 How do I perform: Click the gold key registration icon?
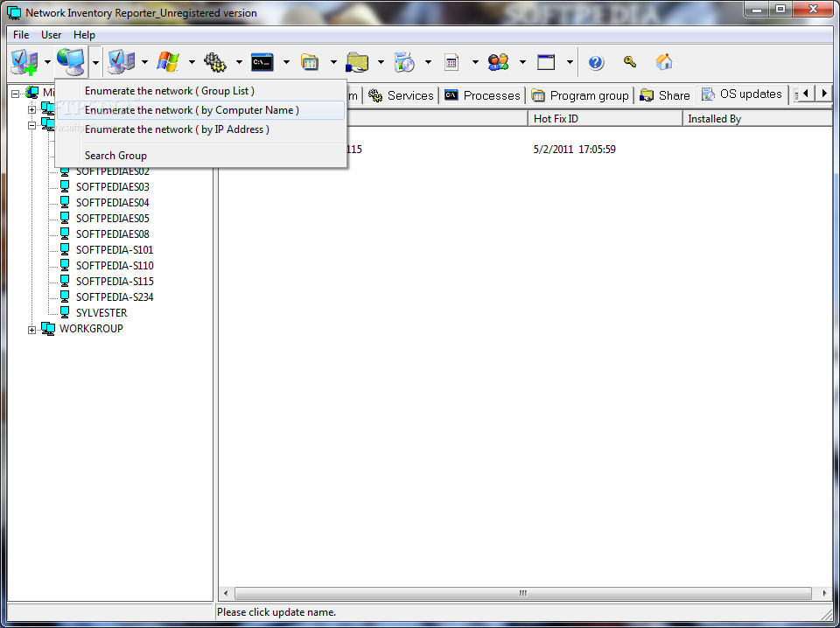coord(630,61)
